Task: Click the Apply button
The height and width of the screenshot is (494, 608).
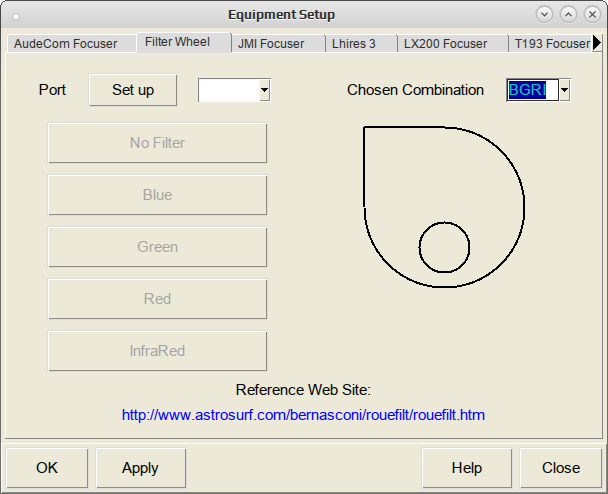Action: click(141, 468)
